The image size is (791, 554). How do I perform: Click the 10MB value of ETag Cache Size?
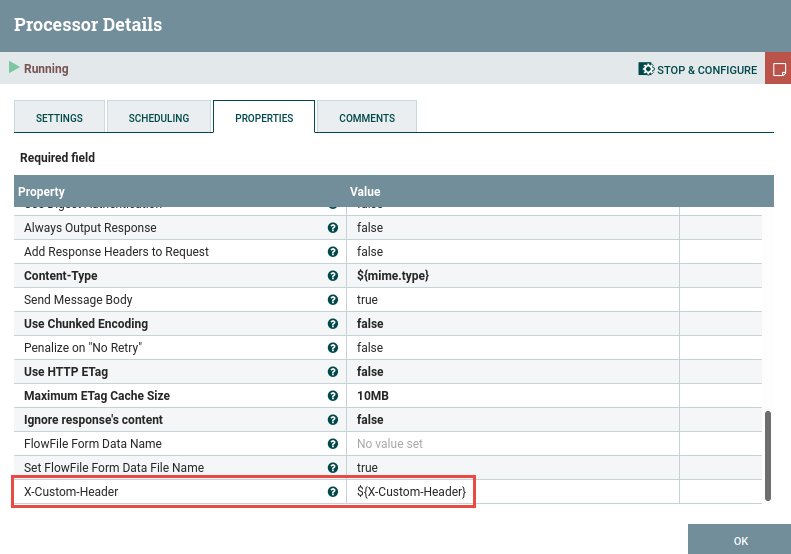(373, 396)
